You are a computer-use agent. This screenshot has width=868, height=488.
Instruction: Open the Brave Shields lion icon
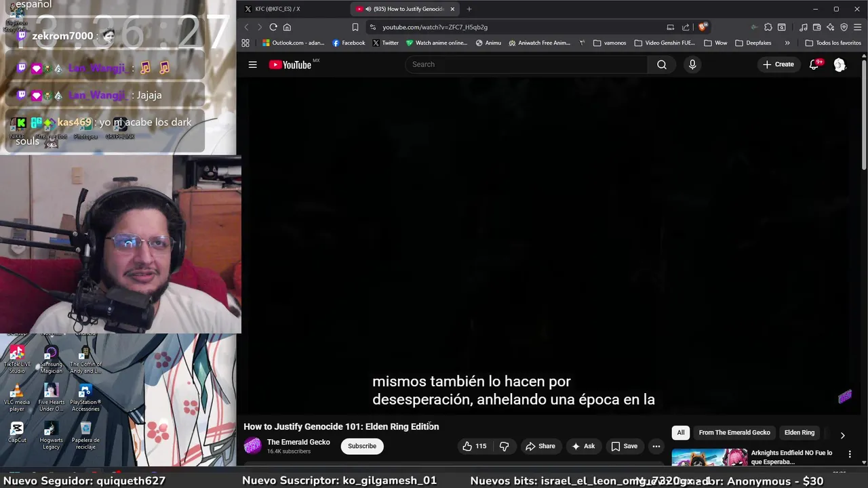coord(703,27)
